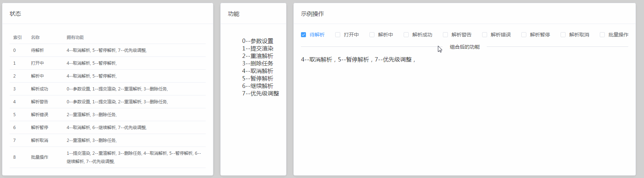Click the 拥有功能 column header
This screenshot has width=644, height=178.
pyautogui.click(x=75, y=38)
